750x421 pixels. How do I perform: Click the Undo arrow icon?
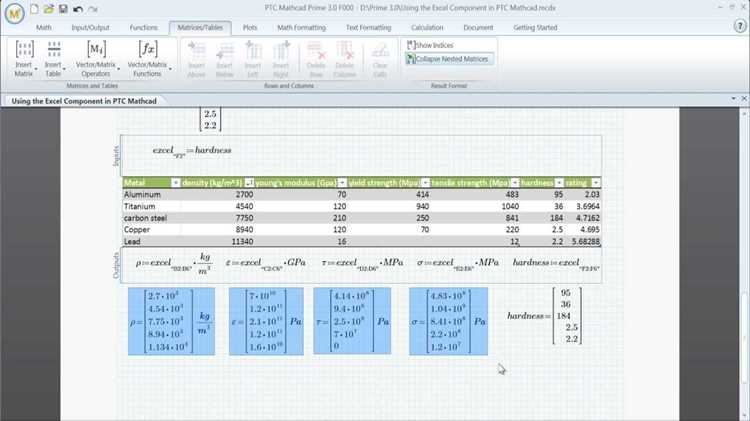tap(78, 9)
